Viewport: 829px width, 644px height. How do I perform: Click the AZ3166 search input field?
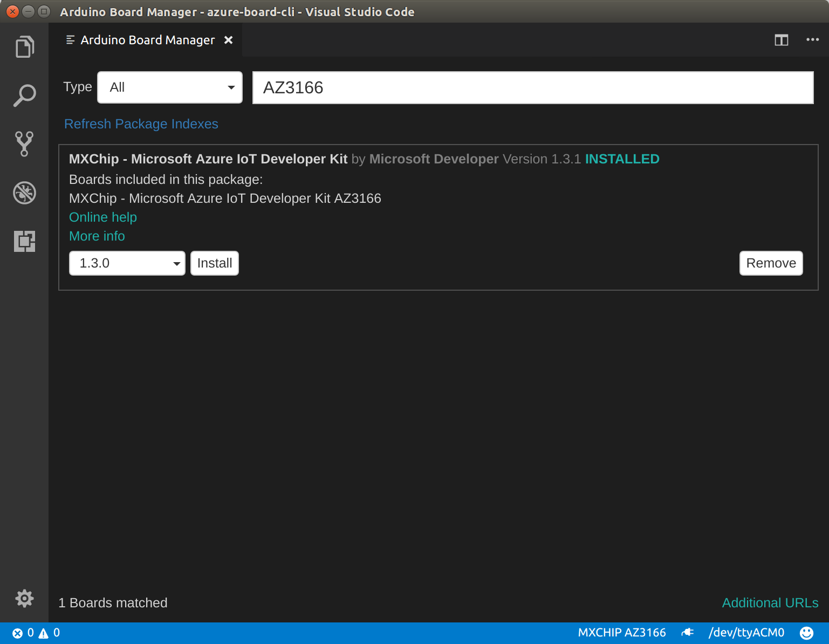point(533,87)
